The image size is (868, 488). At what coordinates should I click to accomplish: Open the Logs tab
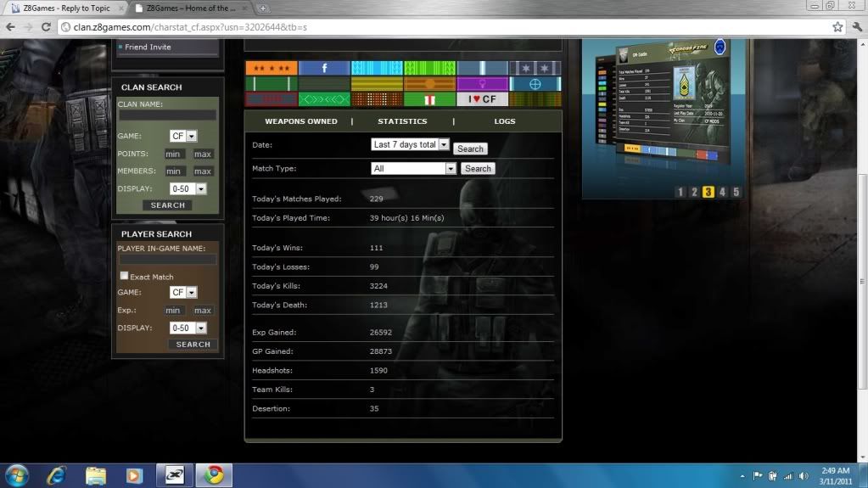pos(505,121)
